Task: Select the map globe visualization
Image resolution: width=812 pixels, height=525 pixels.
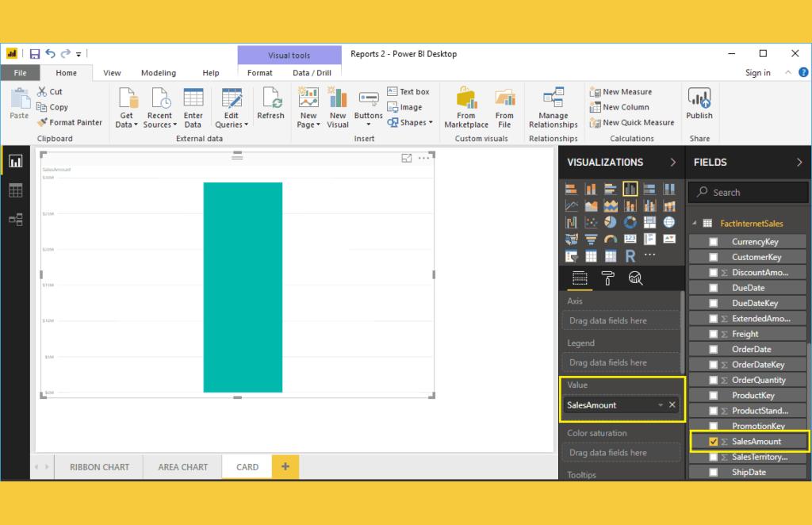Action: pos(669,223)
